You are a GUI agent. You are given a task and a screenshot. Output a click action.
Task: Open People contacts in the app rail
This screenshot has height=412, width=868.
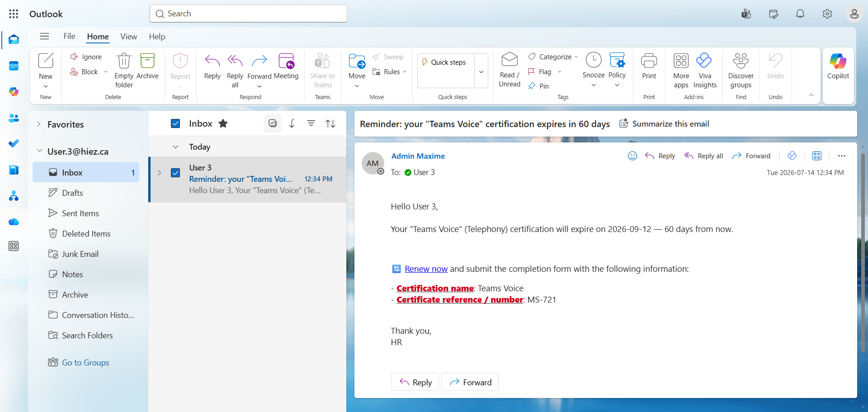[x=14, y=118]
